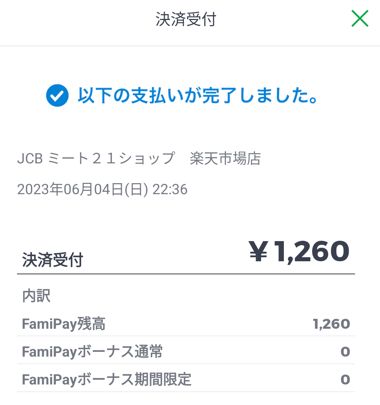Click the blue checkmark completion icon
Image resolution: width=380 pixels, height=405 pixels.
[x=57, y=95]
